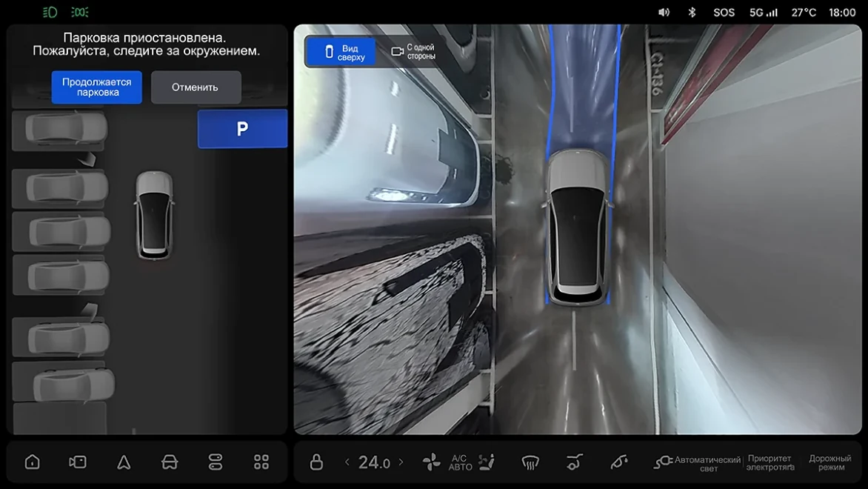Select 'Вид сверху' top camera view
Screen dimensions: 868x489
(341, 53)
